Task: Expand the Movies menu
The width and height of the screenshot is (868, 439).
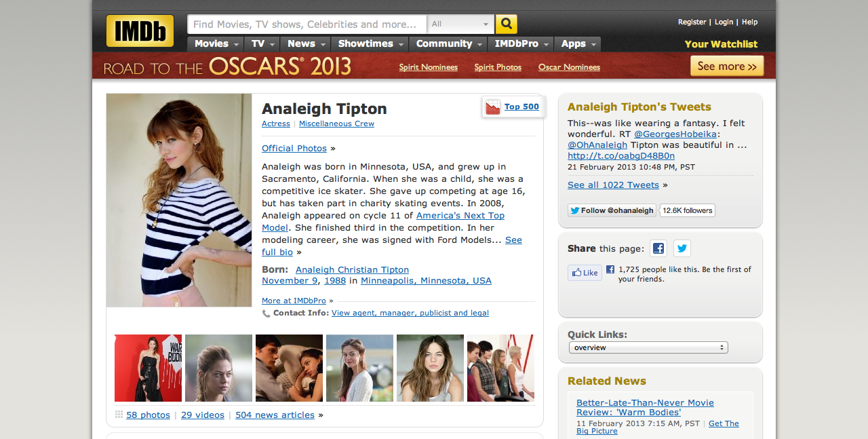Action: (x=216, y=44)
